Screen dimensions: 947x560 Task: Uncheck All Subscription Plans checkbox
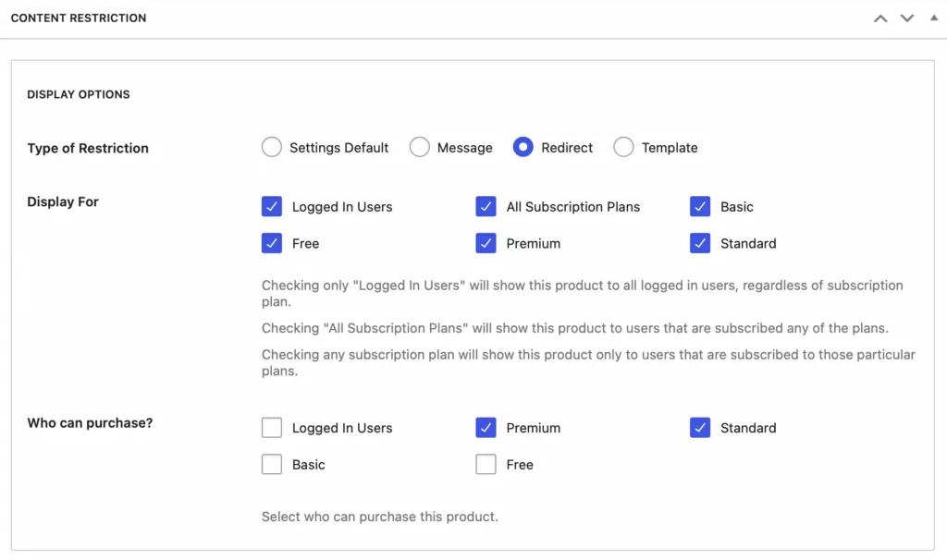tap(486, 206)
